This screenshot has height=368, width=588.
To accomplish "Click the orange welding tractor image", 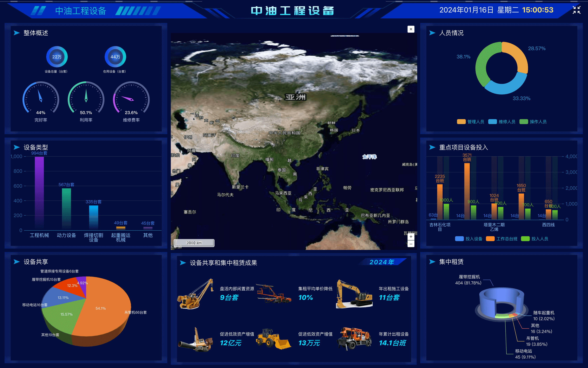I will pyautogui.click(x=354, y=339).
